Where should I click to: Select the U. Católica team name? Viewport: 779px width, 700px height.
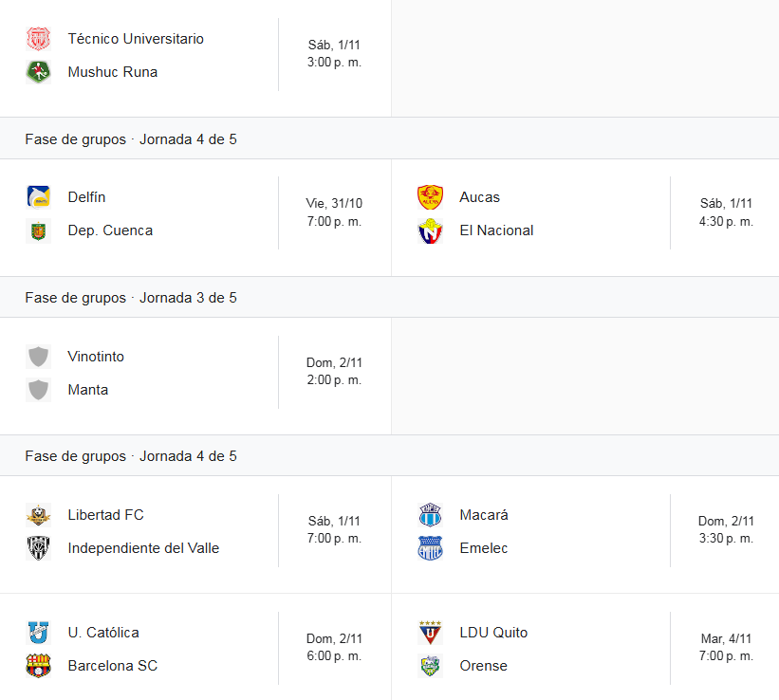tap(103, 633)
